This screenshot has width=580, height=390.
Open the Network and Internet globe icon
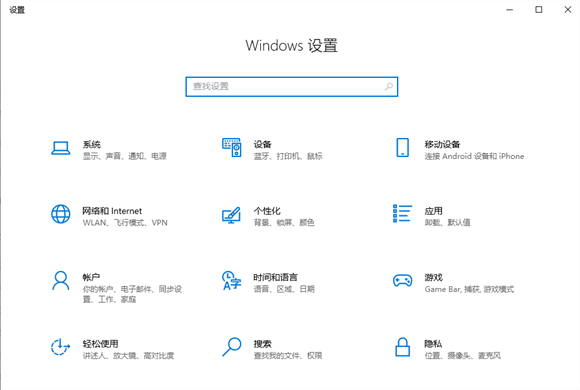point(61,214)
